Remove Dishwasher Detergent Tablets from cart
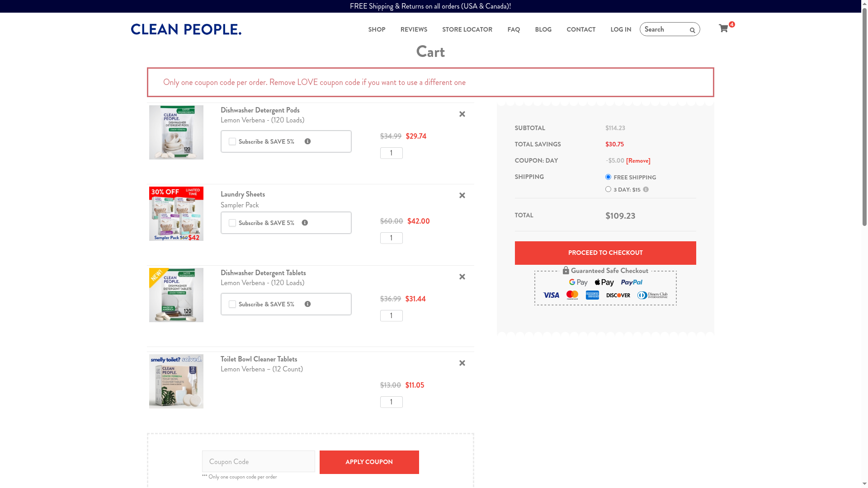Viewport: 868px width, 488px height. (462, 277)
